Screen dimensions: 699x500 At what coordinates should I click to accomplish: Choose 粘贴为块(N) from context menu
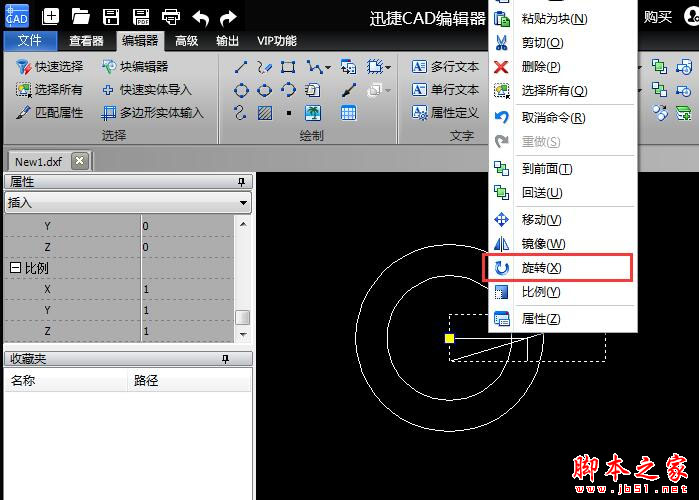[563, 19]
